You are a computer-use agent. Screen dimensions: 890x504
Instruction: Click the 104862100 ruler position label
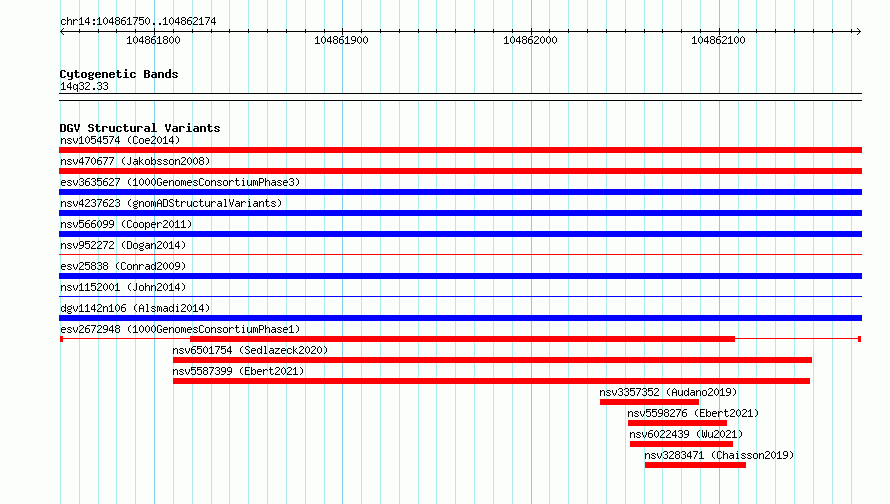(x=718, y=40)
